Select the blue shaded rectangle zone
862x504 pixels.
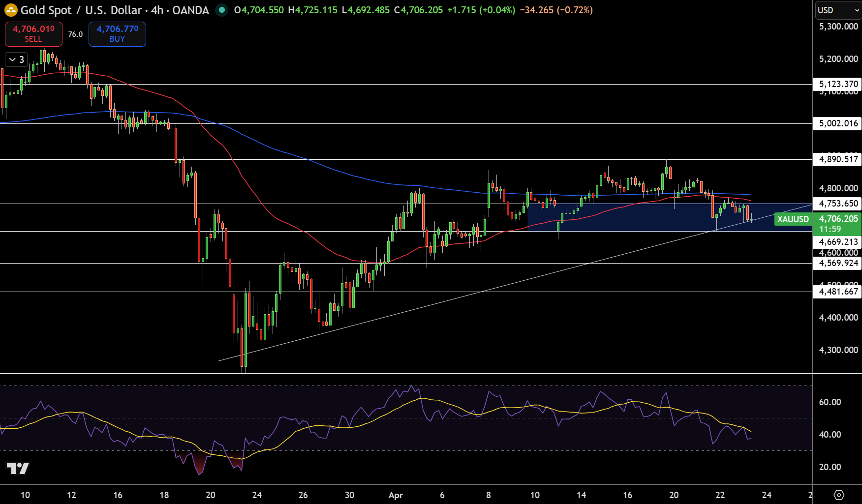(x=670, y=217)
